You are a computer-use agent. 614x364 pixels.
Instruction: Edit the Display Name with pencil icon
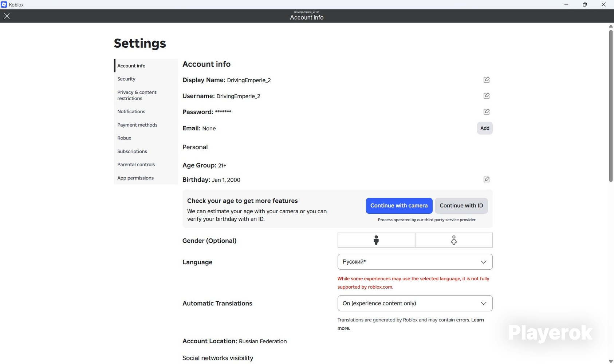(x=486, y=80)
